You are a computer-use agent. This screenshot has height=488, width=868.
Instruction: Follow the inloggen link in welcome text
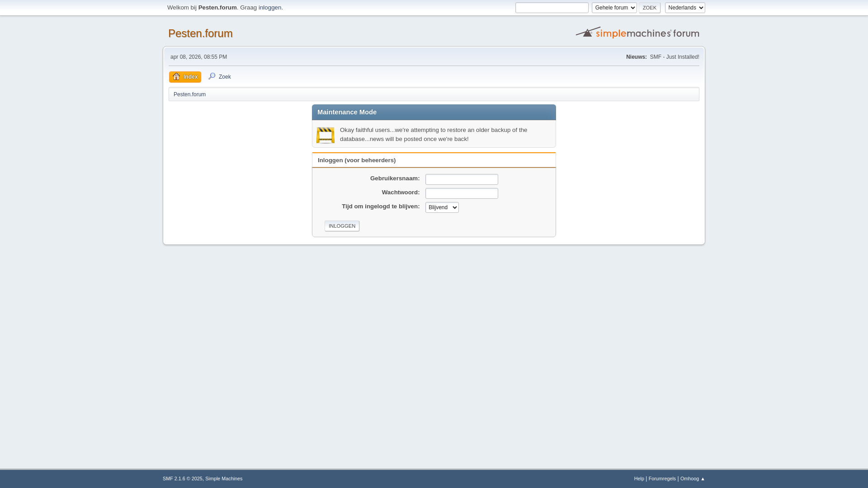click(x=270, y=8)
